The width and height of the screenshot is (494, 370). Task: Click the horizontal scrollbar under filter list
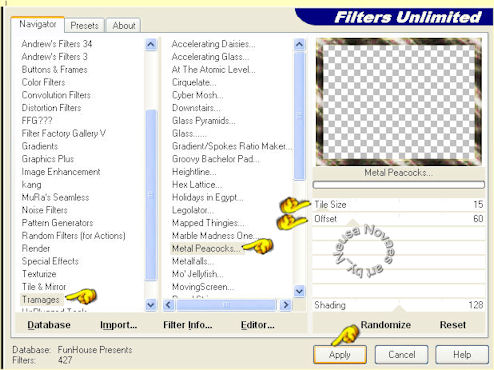(x=227, y=305)
